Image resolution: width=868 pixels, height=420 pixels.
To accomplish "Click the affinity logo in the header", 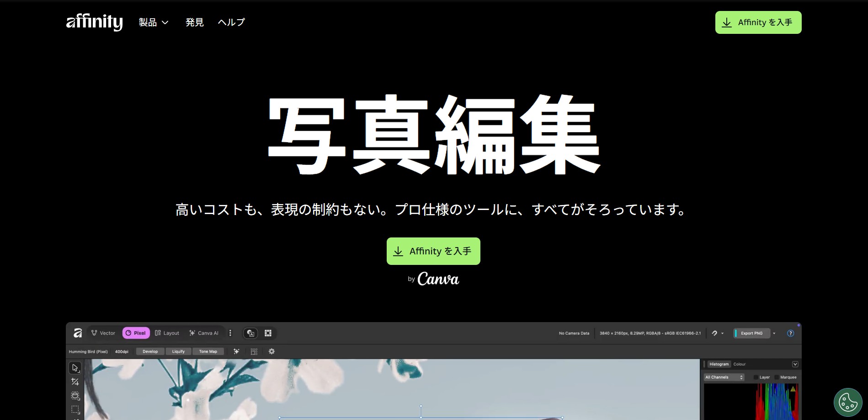I will click(x=95, y=22).
